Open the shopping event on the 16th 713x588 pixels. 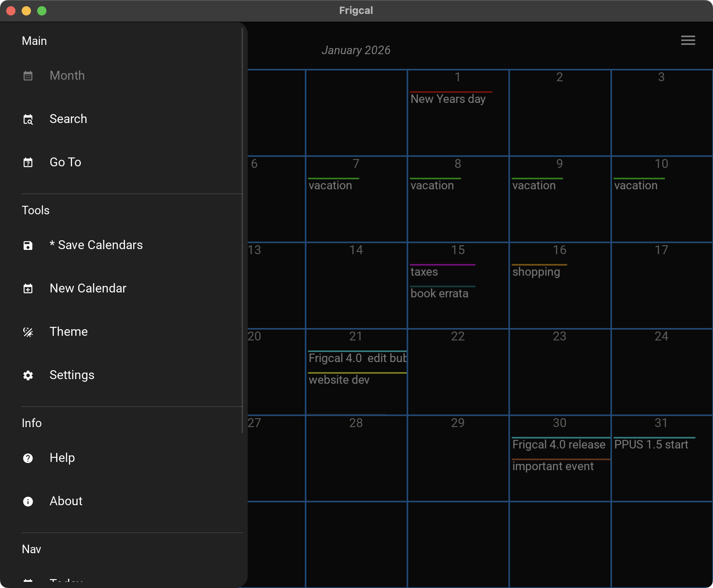(x=536, y=272)
